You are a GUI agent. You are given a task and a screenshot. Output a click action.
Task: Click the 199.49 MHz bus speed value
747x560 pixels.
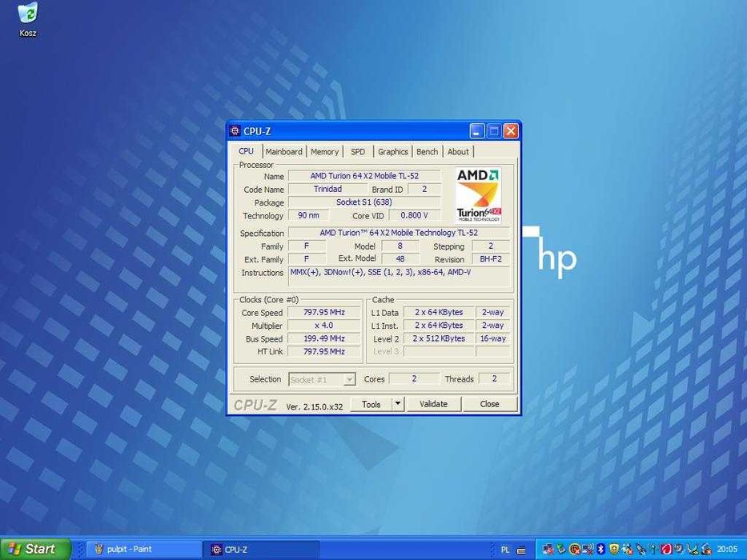(324, 338)
